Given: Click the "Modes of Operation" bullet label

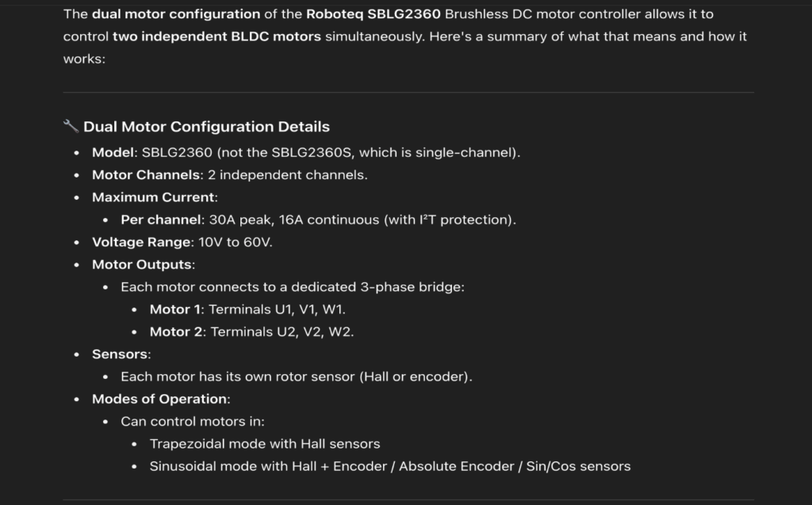Looking at the screenshot, I should [x=159, y=399].
